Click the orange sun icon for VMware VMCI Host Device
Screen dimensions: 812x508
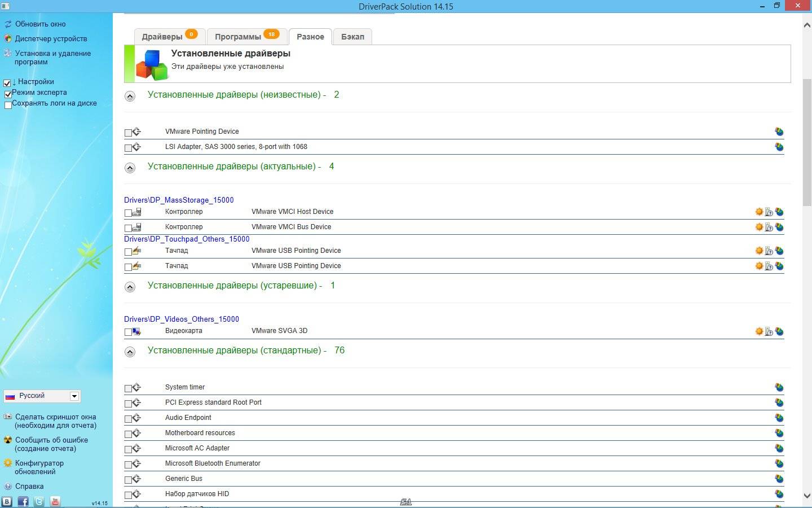pyautogui.click(x=759, y=212)
